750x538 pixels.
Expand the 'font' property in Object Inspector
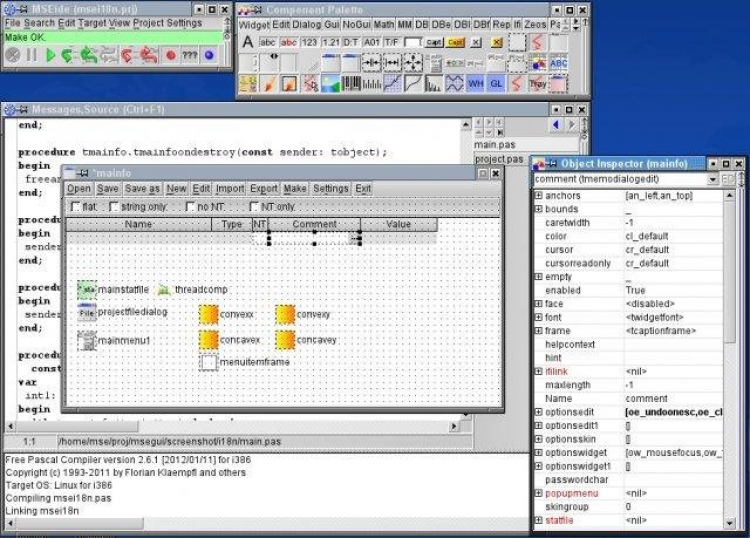pyautogui.click(x=539, y=317)
